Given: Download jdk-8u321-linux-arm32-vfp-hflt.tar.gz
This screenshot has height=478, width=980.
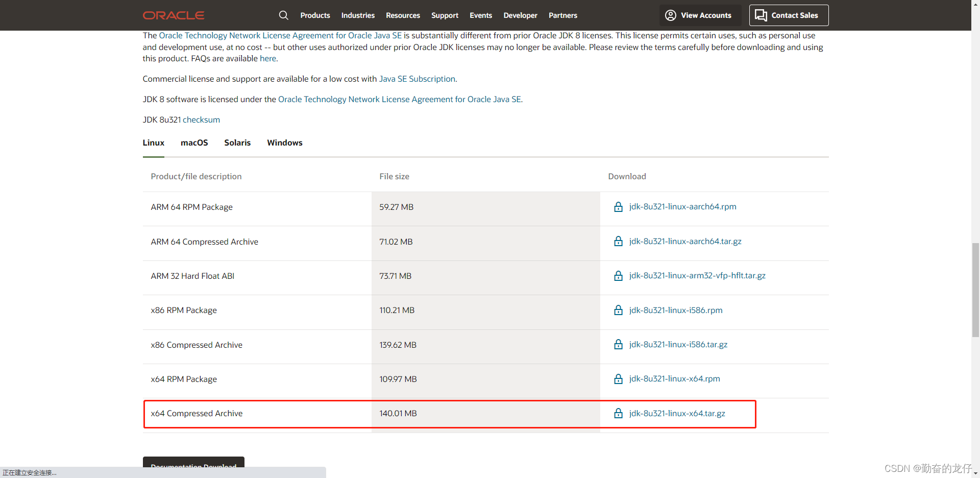Looking at the screenshot, I should click(x=697, y=276).
